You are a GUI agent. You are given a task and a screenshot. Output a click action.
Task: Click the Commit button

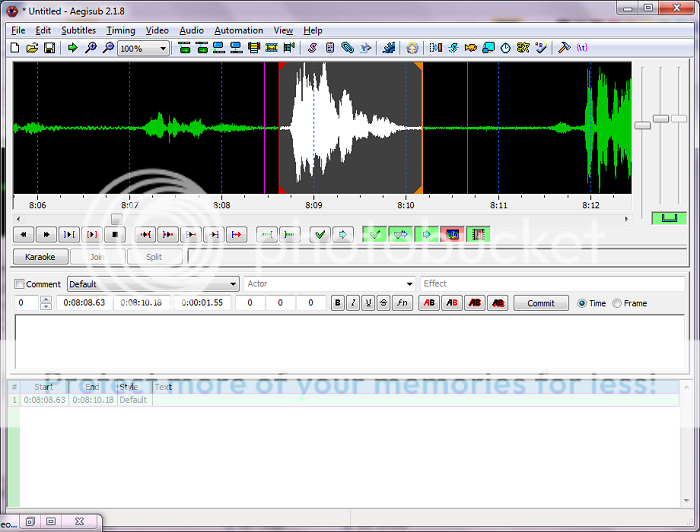pos(541,303)
